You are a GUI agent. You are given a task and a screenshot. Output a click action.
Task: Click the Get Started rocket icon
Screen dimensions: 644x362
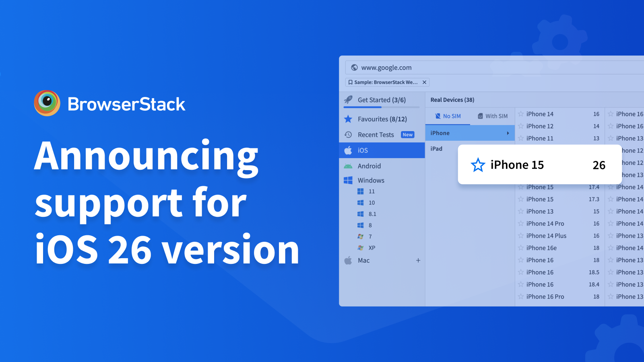(x=349, y=100)
